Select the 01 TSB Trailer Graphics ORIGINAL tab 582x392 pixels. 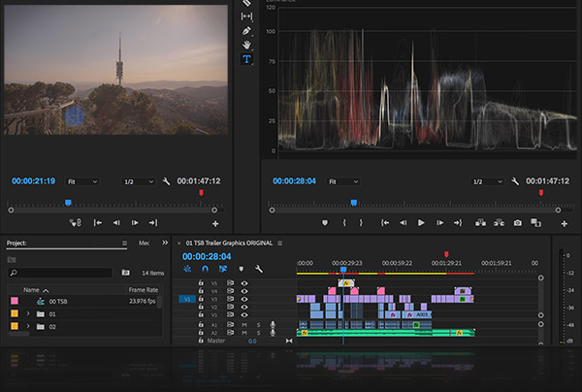[227, 243]
